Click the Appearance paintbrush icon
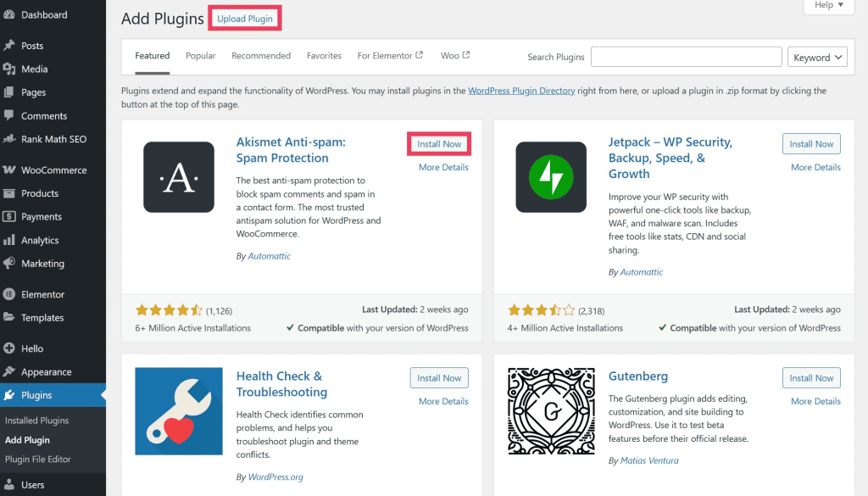Screen dimensions: 868x496 8,371
